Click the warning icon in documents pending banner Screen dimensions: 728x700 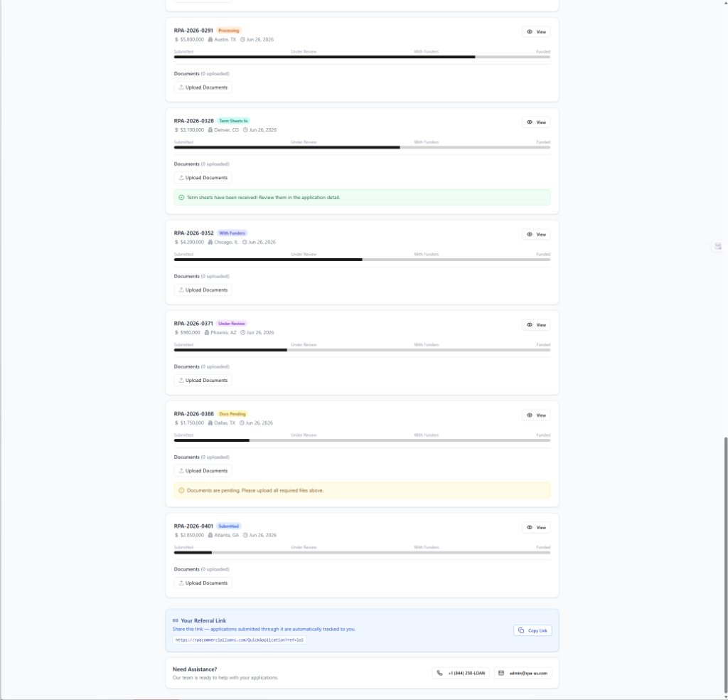181,491
